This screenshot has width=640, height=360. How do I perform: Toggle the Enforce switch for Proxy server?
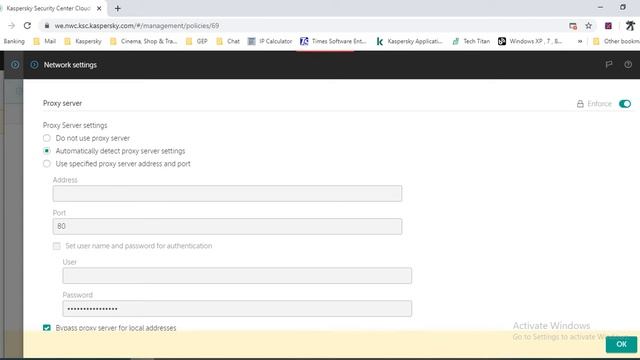coord(625,104)
